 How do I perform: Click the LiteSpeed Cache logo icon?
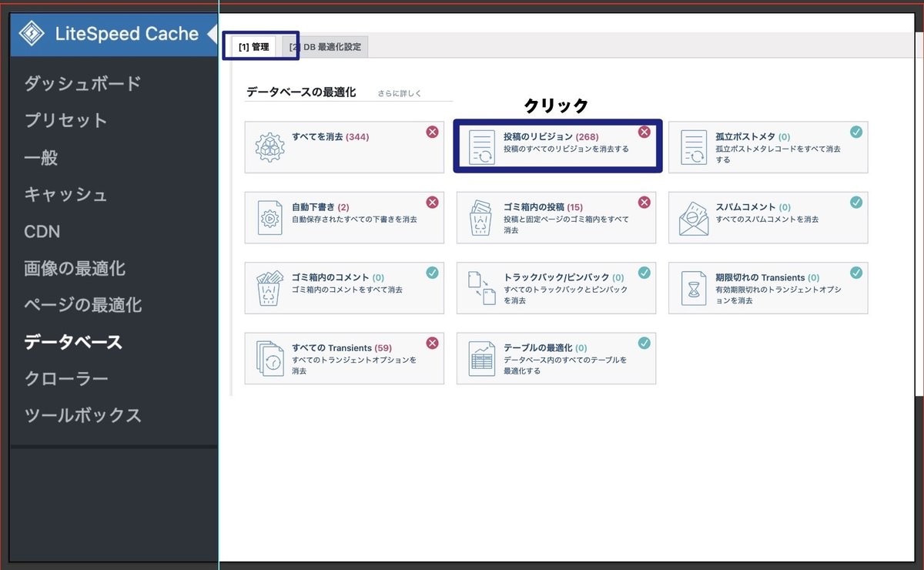click(32, 34)
